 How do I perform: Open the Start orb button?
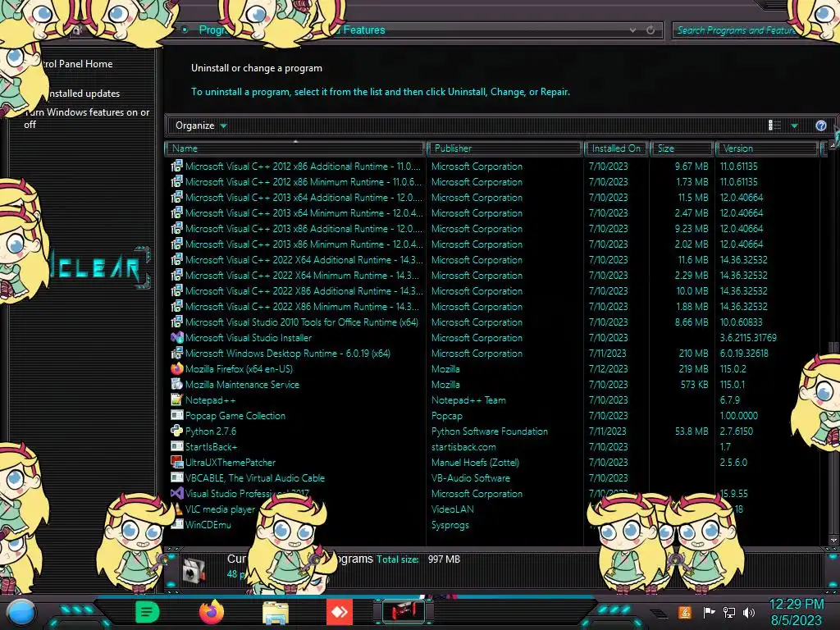pyautogui.click(x=21, y=612)
